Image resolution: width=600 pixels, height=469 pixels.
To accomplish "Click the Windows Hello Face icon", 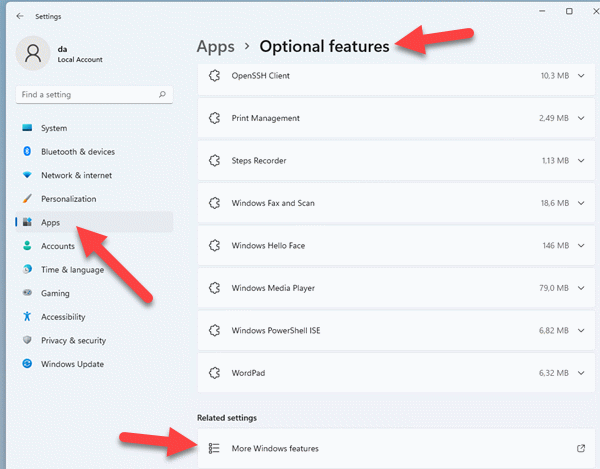I will (215, 246).
